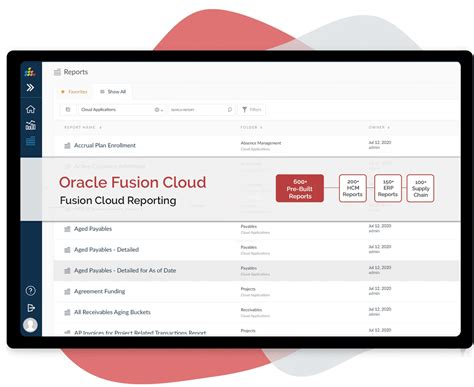Click the colorful app logo in the sidebar
This screenshot has height=387, width=474.
coord(30,72)
